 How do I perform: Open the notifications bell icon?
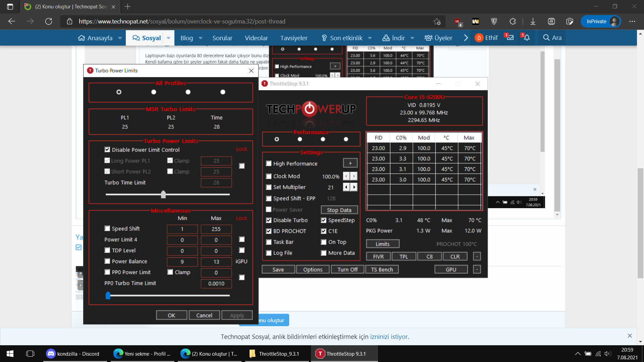tap(527, 38)
